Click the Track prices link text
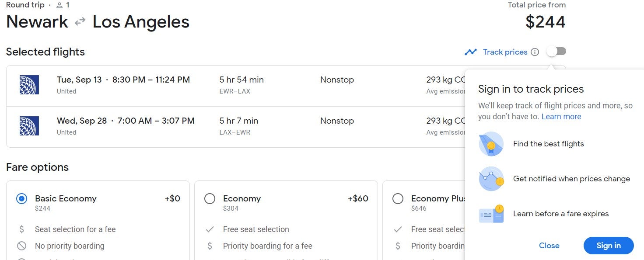 (505, 52)
